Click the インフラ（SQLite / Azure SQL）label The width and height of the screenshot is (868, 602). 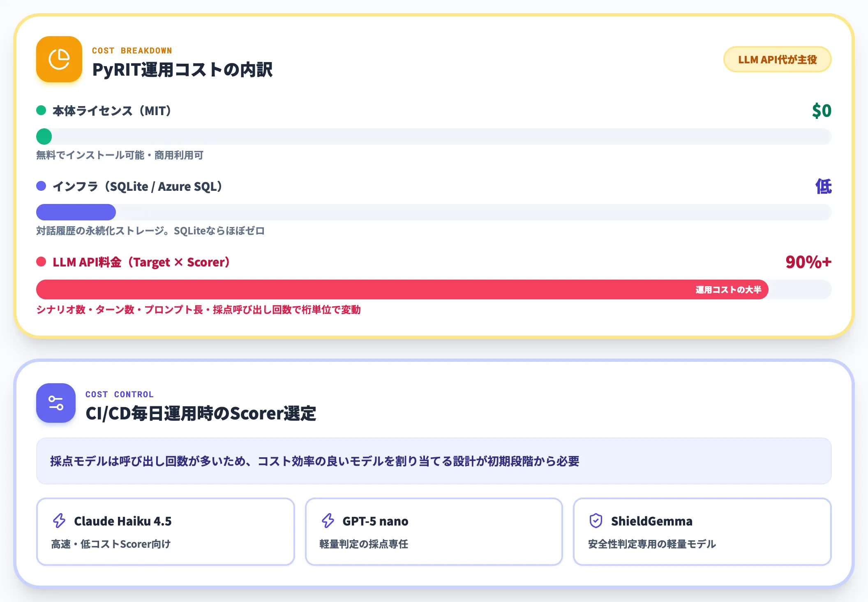pyautogui.click(x=138, y=186)
